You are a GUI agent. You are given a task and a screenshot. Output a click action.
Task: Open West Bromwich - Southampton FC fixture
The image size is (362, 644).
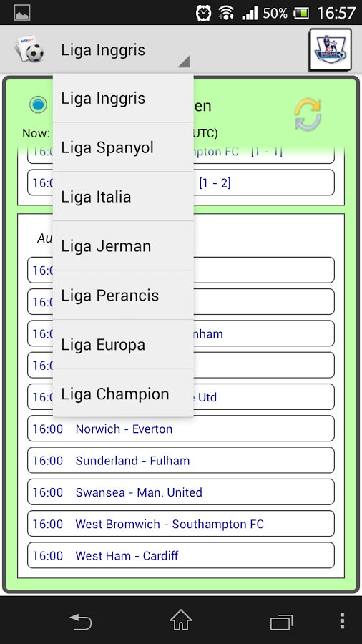click(x=181, y=524)
